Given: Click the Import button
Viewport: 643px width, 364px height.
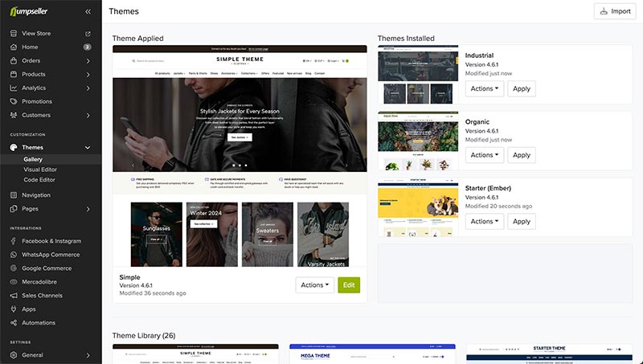Looking at the screenshot, I should pos(615,11).
